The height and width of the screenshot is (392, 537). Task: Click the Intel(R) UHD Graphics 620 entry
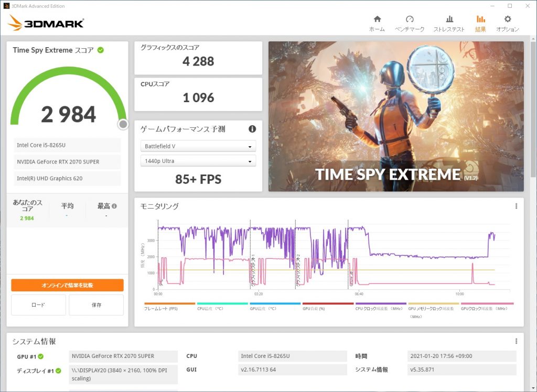tap(67, 178)
